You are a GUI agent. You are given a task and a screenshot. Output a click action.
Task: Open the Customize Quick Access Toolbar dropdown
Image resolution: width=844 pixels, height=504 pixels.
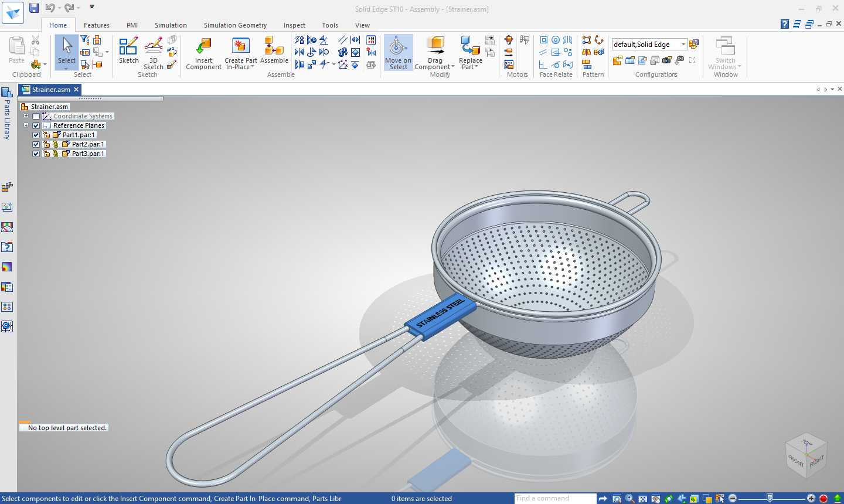[x=92, y=7]
